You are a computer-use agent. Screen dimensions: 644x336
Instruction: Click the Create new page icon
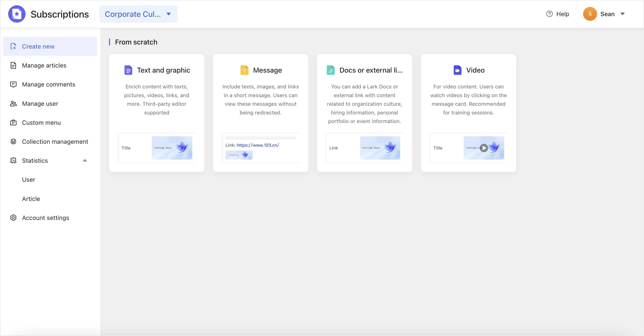point(13,46)
